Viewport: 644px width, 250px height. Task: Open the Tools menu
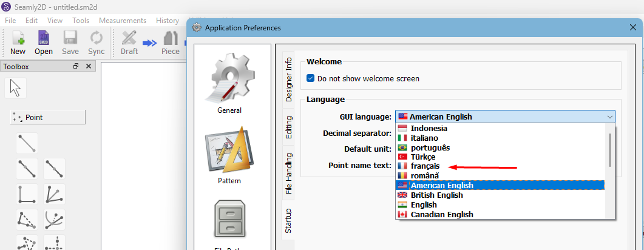[81, 21]
